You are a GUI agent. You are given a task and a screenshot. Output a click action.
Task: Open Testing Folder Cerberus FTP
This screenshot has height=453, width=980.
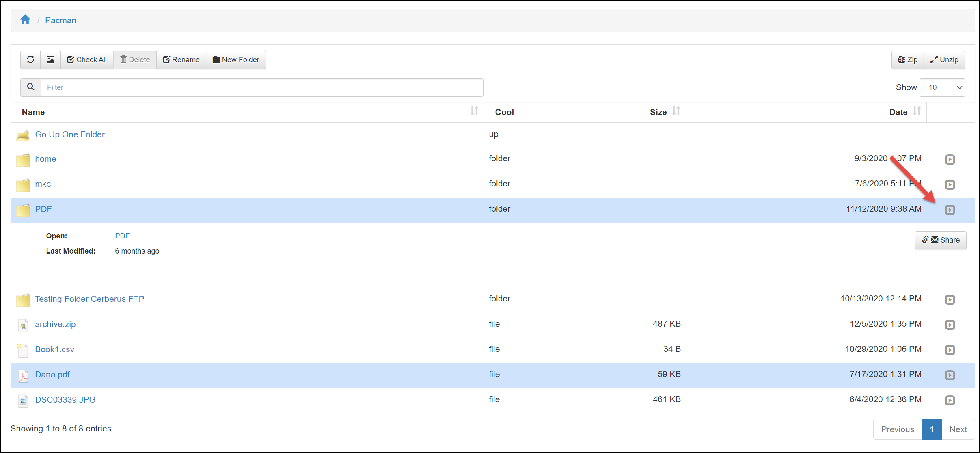(x=90, y=299)
